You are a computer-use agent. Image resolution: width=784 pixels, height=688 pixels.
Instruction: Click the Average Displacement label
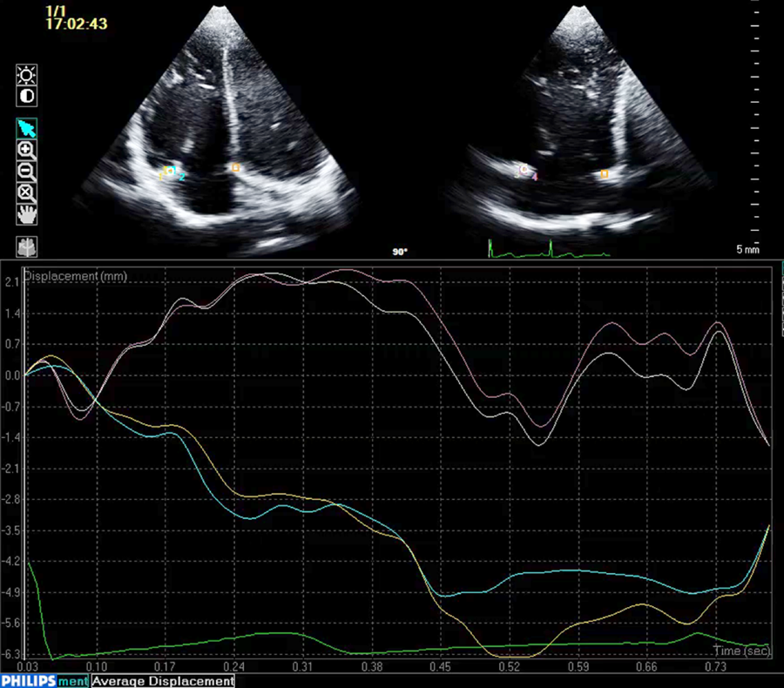tap(162, 682)
